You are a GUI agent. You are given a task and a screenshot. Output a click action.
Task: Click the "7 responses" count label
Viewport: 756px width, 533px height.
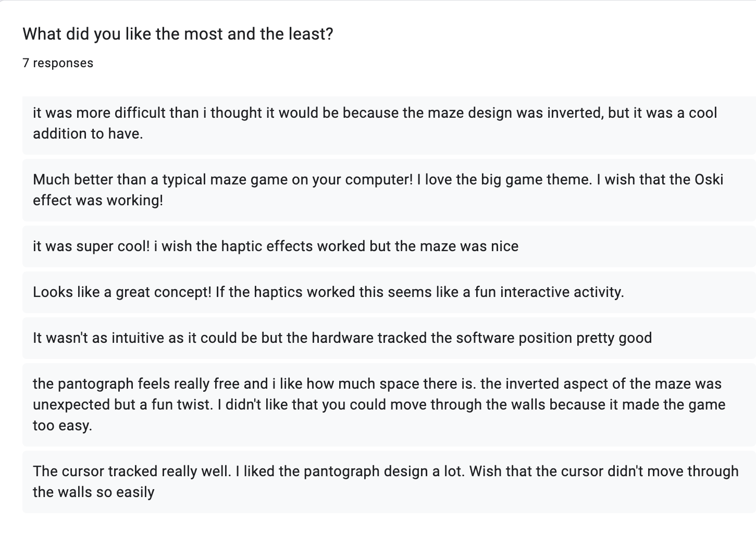click(58, 63)
